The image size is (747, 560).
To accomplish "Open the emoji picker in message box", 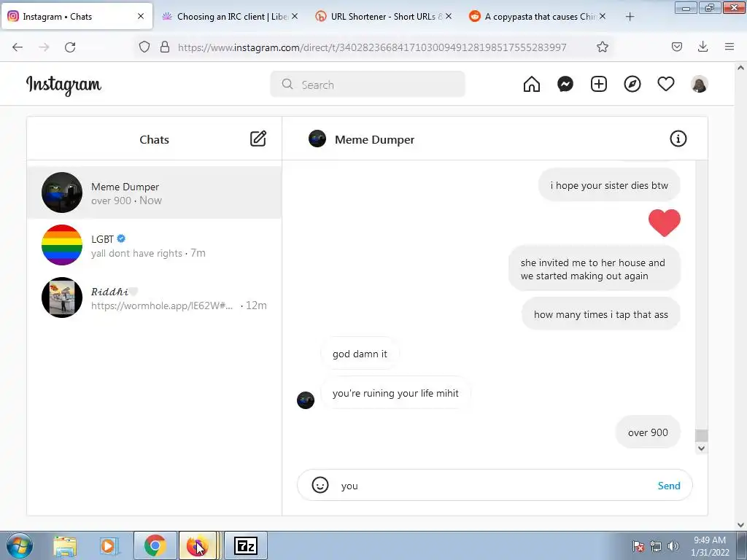I will 320,485.
